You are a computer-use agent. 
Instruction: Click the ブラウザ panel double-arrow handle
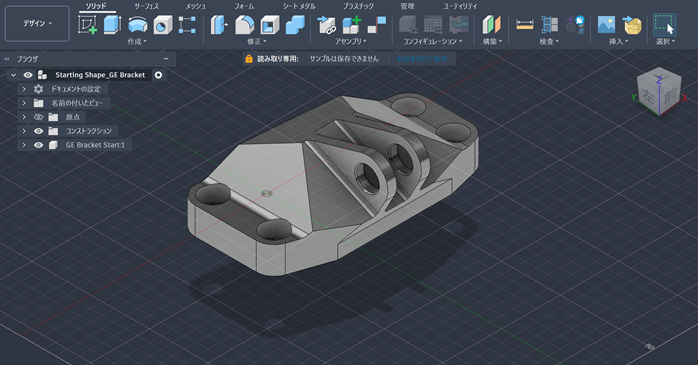click(x=7, y=59)
